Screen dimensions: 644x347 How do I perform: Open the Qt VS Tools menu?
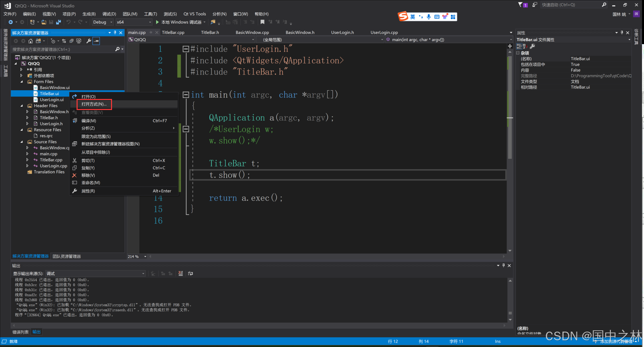click(x=195, y=14)
